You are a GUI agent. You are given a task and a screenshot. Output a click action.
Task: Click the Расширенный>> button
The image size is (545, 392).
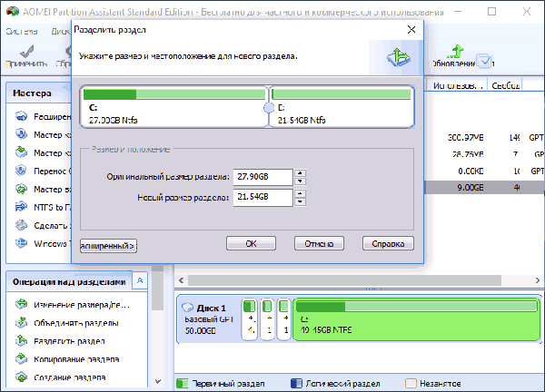click(x=108, y=246)
